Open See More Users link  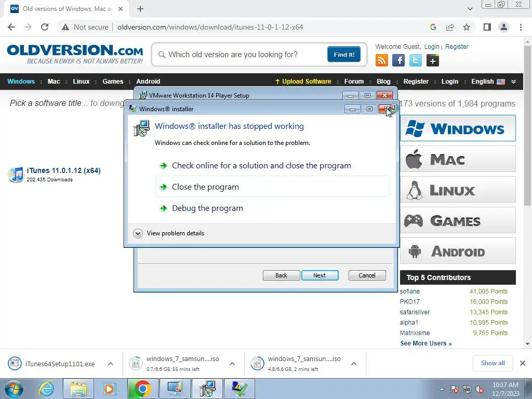point(426,343)
